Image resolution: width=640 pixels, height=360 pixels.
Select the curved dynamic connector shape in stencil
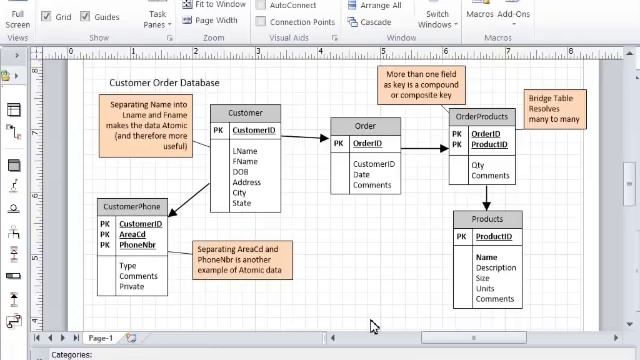14,321
